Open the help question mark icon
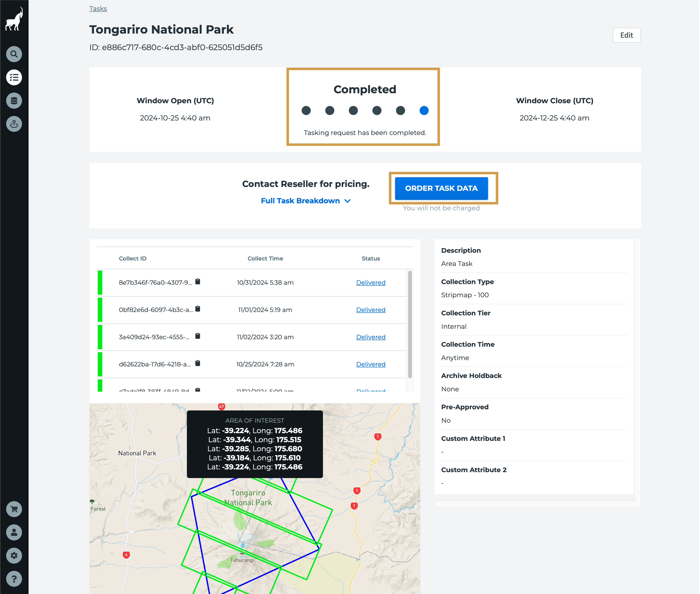700x594 pixels. coord(14,579)
